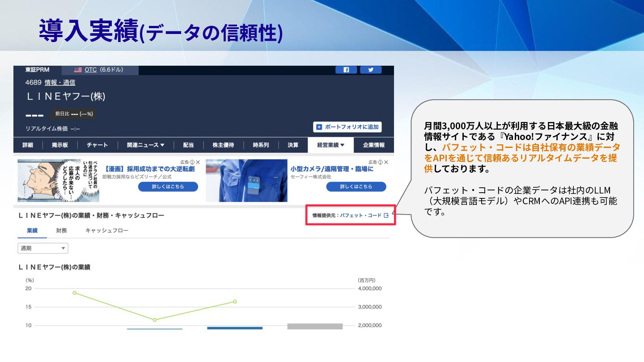This screenshot has width=644, height=362.
Task: Open the 企業情報 tab
Action: point(374,145)
